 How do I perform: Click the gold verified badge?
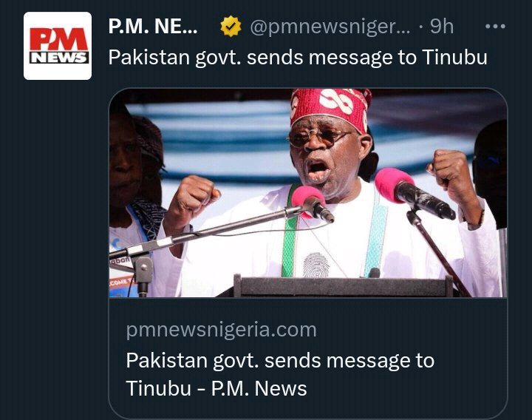click(231, 26)
